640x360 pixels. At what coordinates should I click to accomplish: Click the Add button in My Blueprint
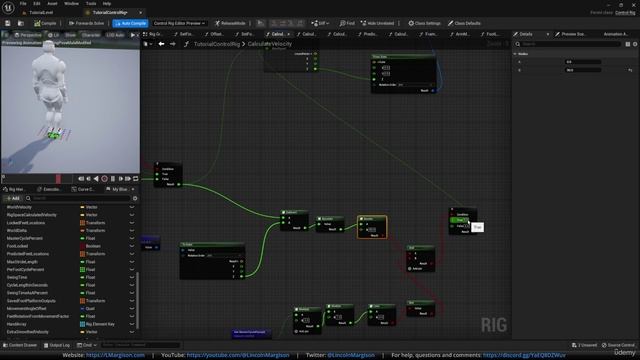coord(13,198)
